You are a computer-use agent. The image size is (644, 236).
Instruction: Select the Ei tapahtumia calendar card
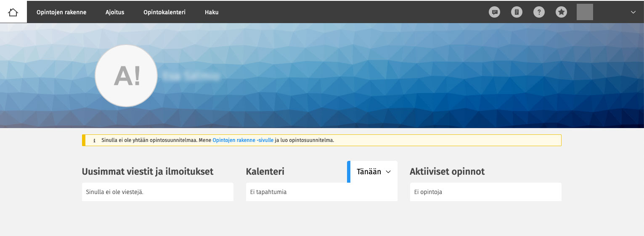click(x=321, y=192)
